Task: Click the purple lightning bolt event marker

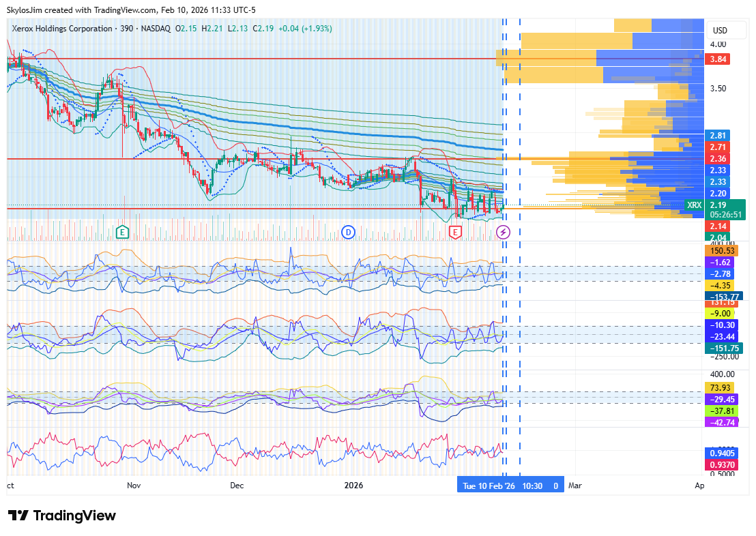Action: (503, 232)
